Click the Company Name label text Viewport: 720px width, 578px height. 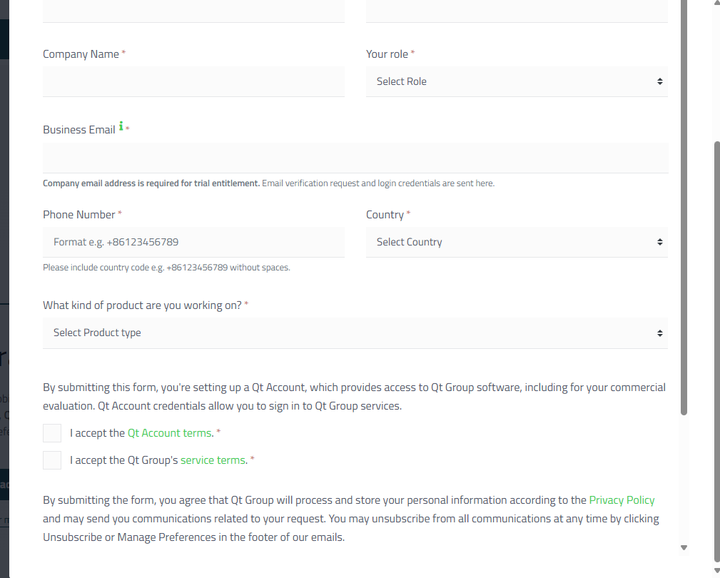(81, 54)
